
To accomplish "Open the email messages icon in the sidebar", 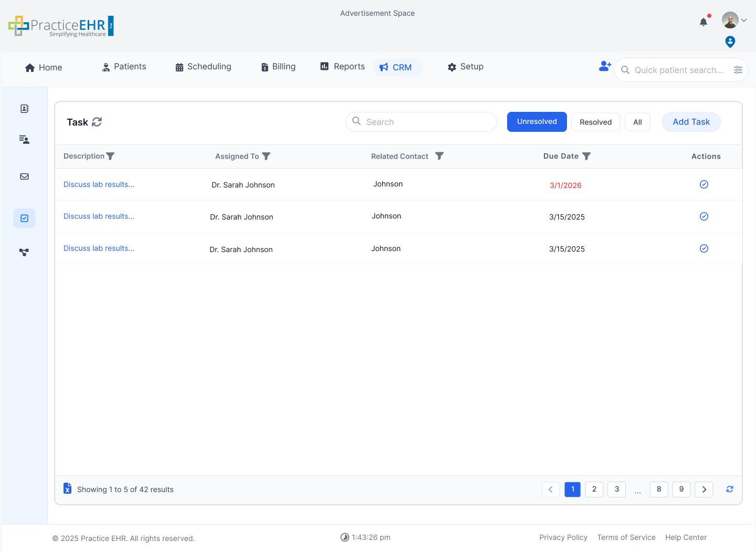I will tap(24, 176).
